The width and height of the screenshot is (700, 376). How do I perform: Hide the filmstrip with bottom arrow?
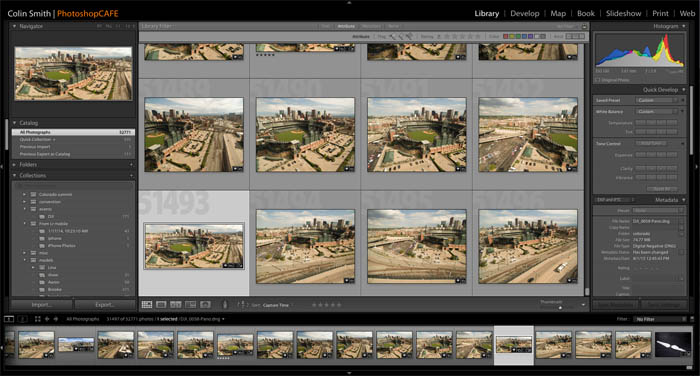(x=350, y=373)
